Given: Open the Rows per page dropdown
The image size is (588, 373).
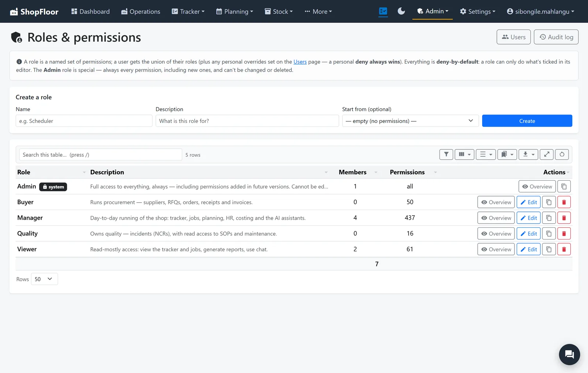Looking at the screenshot, I should click(x=44, y=279).
